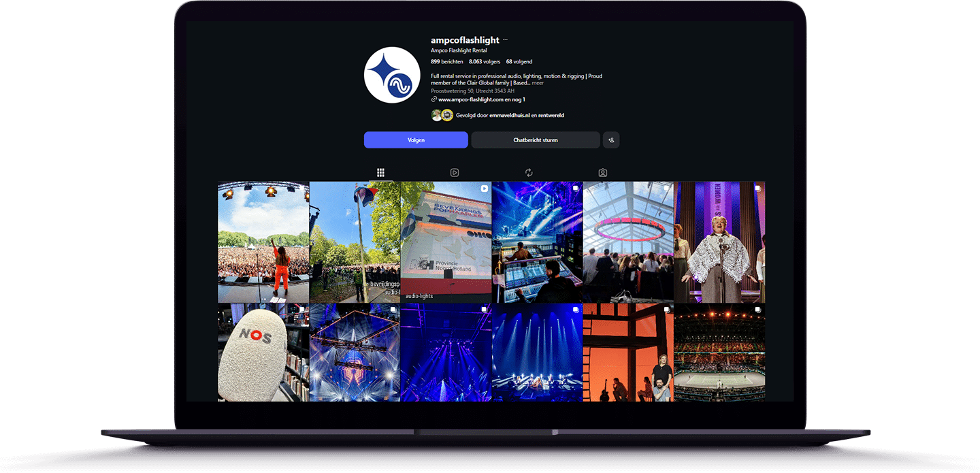Open the Ampco Flashlight profile picture

point(391,75)
